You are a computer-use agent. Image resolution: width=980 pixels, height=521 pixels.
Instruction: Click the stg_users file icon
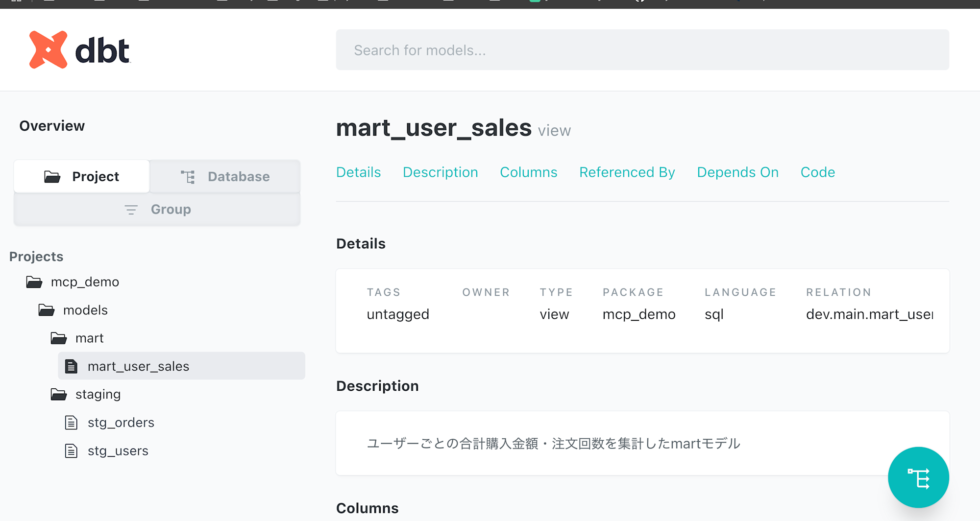click(71, 450)
